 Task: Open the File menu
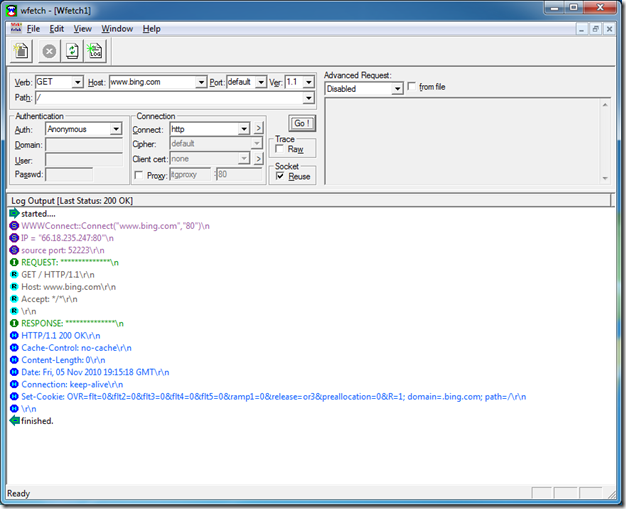[33, 29]
